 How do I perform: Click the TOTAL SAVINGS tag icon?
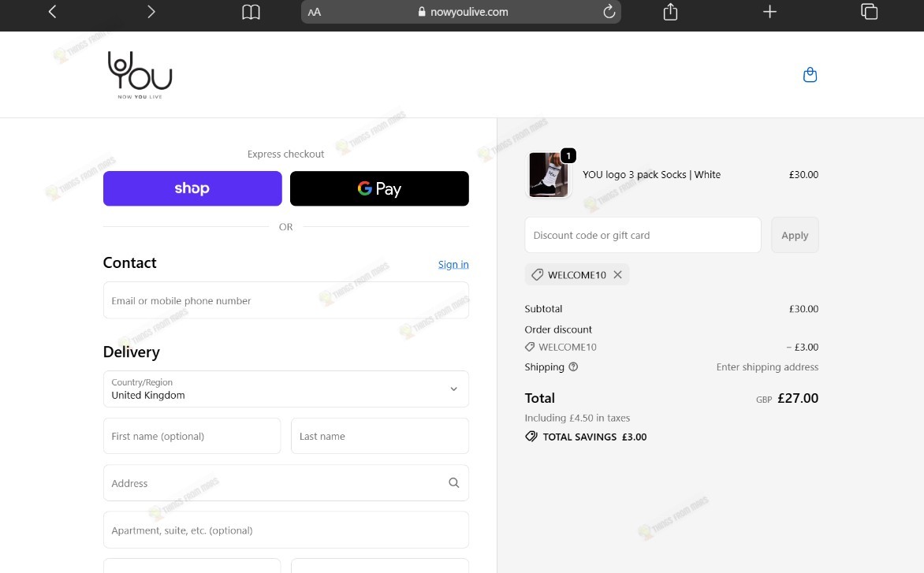tap(531, 437)
